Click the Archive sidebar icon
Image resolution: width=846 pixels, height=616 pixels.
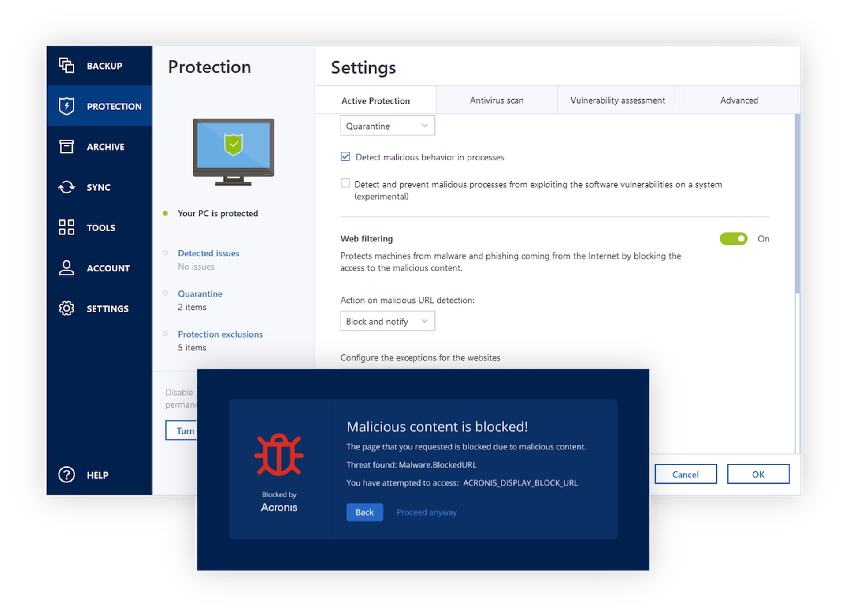click(x=66, y=146)
